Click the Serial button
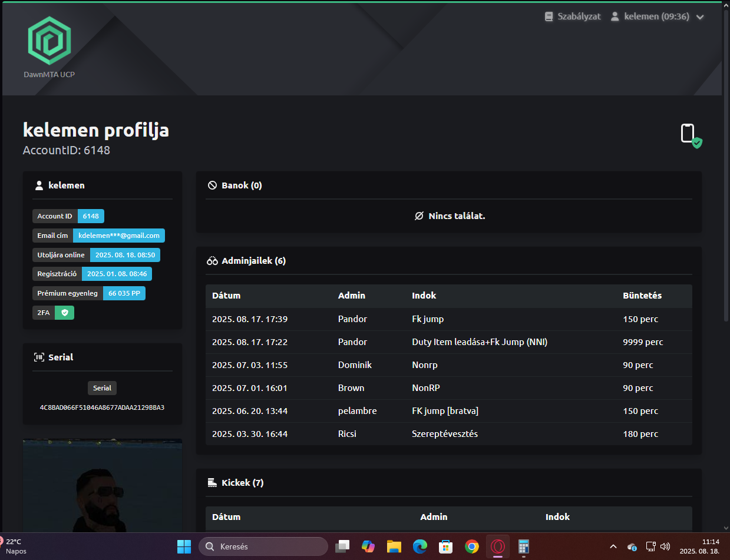The image size is (730, 560). pos(102,388)
